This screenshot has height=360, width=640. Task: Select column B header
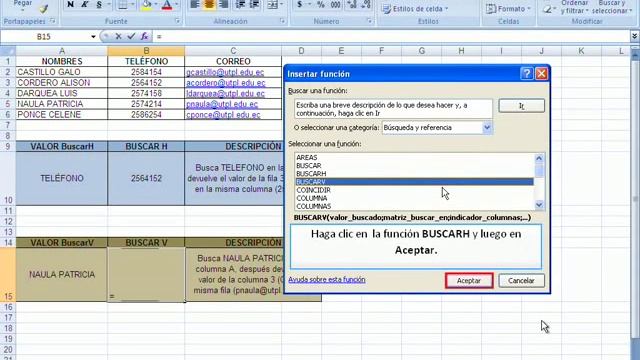[146, 51]
